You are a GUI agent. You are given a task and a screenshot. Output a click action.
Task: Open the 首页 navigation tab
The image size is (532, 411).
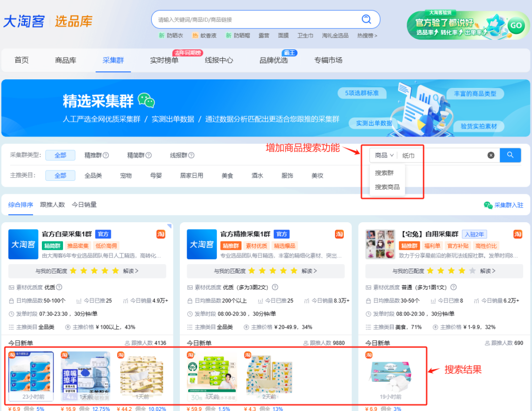point(22,60)
